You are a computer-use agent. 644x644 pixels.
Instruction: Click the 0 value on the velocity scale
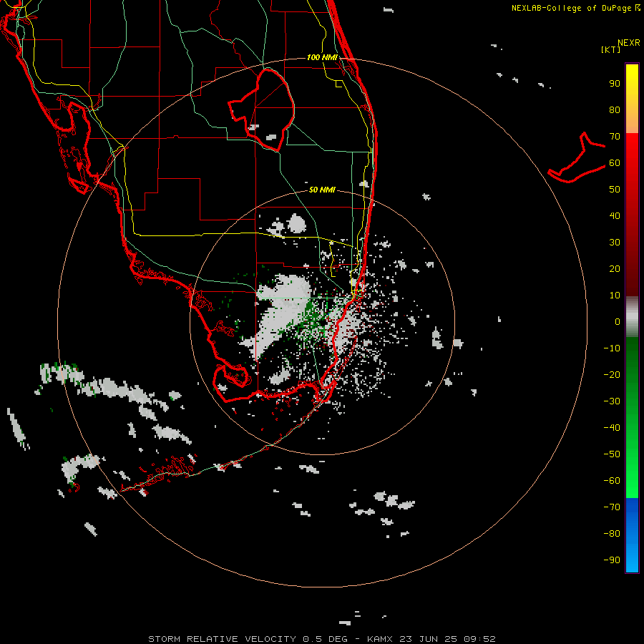click(618, 322)
